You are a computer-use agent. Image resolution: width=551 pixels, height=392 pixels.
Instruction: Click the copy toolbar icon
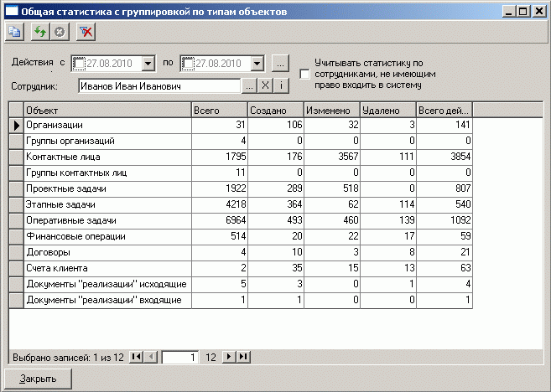pyautogui.click(x=14, y=32)
